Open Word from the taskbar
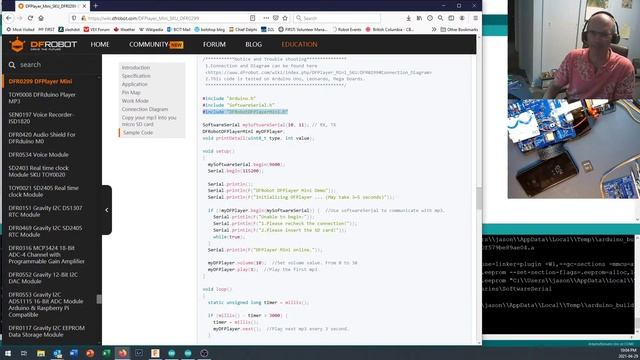 [74, 353]
